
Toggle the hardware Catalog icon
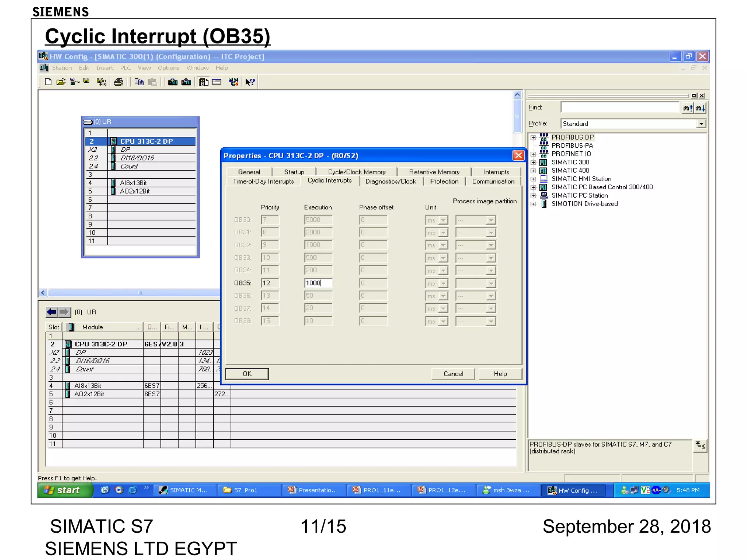pos(204,82)
